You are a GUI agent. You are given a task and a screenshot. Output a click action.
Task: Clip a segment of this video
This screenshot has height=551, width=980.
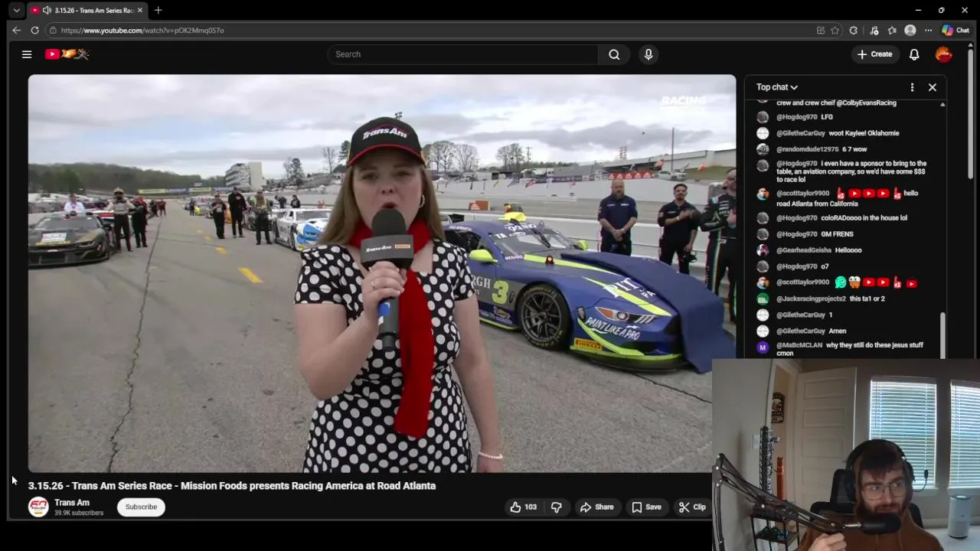692,507
